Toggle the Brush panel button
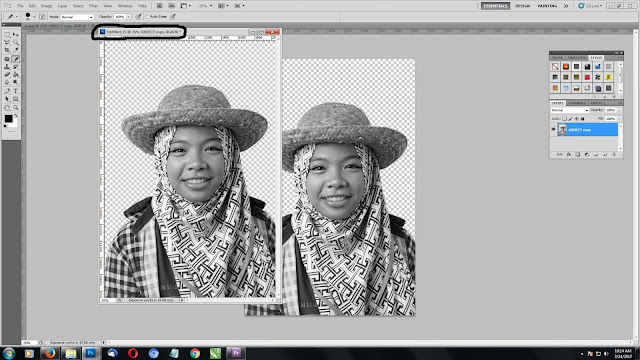Viewport: 640px width, 360px height. [x=42, y=17]
